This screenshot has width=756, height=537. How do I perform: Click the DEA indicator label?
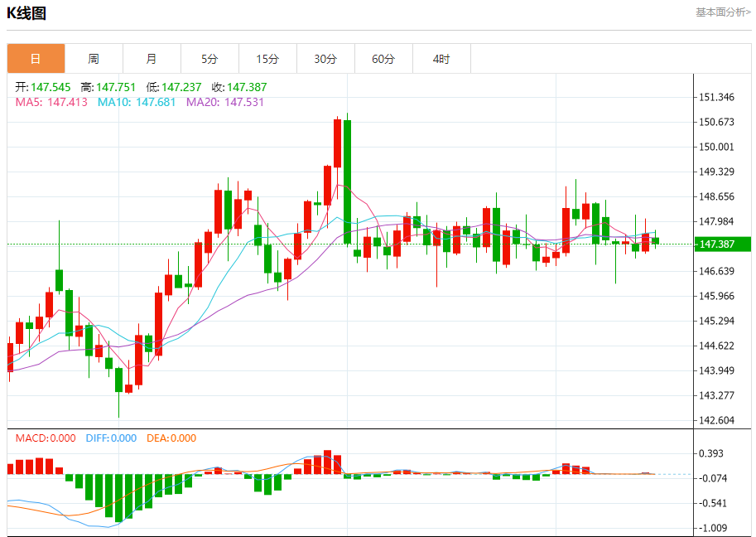171,438
